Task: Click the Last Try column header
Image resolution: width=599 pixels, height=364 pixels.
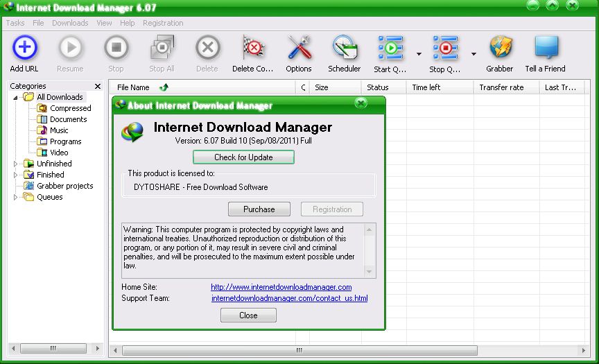Action: [562, 87]
